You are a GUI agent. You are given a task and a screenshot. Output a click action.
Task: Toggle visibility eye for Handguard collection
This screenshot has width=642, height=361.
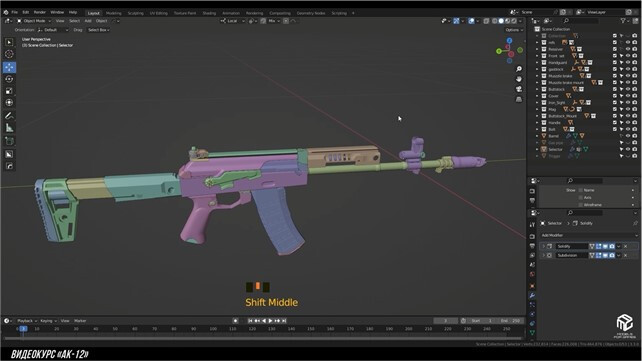[x=628, y=62]
